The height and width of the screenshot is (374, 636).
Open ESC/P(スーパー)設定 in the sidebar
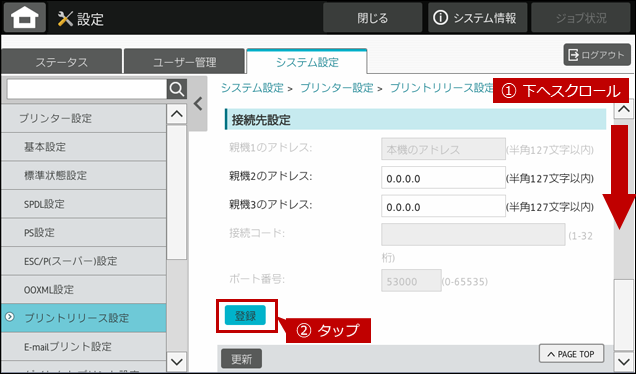click(84, 261)
